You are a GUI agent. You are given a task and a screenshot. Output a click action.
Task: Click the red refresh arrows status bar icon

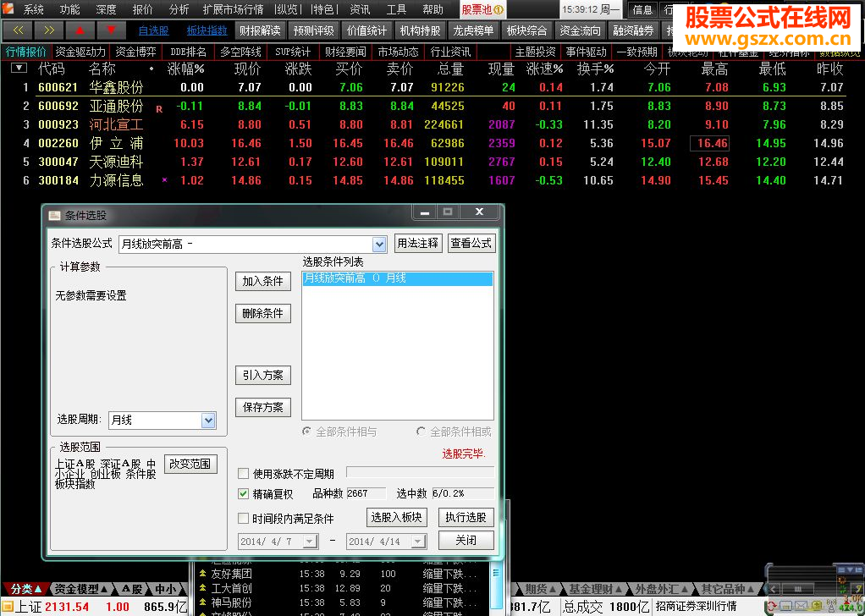[772, 607]
